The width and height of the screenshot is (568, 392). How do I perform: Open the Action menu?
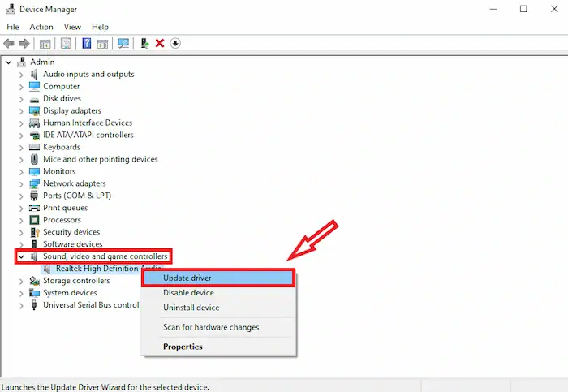41,27
